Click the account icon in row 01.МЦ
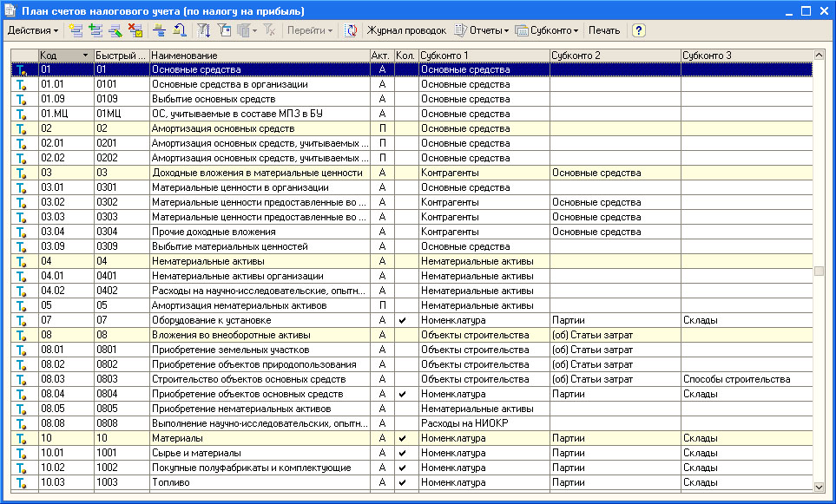The width and height of the screenshot is (836, 504). (x=22, y=114)
